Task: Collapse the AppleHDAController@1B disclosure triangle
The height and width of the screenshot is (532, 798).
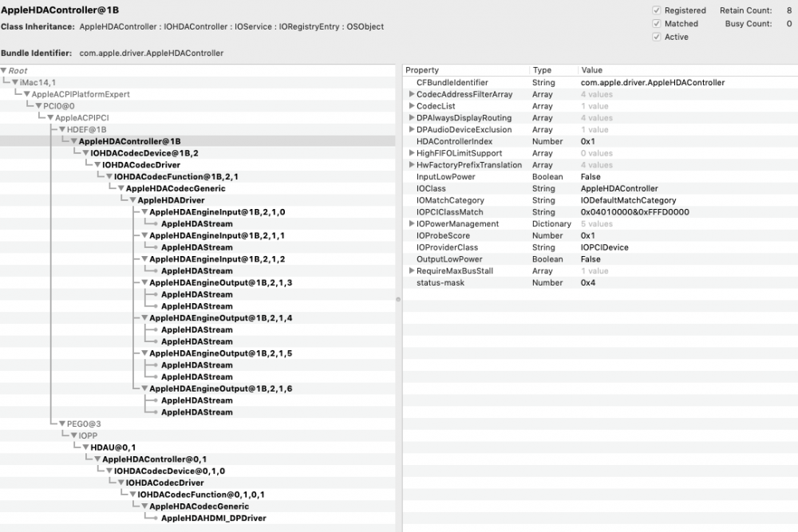Action: (x=73, y=141)
